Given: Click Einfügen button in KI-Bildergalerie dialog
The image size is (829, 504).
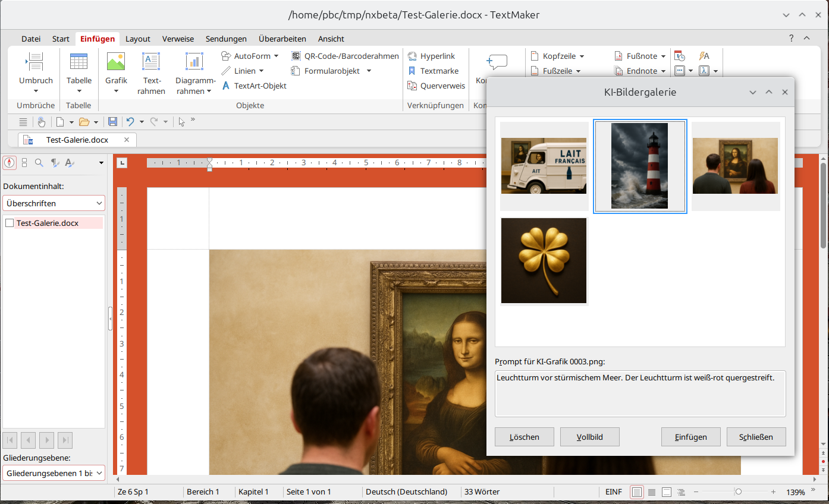Looking at the screenshot, I should point(691,437).
